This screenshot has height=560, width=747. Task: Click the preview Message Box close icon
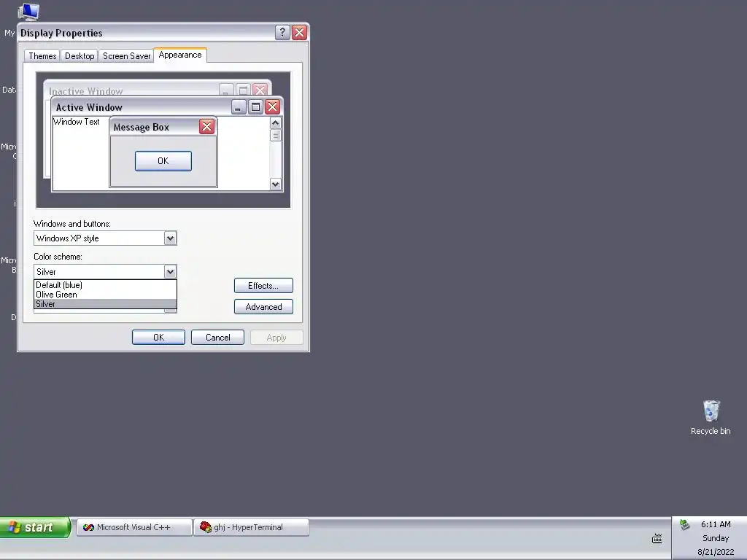(x=206, y=127)
